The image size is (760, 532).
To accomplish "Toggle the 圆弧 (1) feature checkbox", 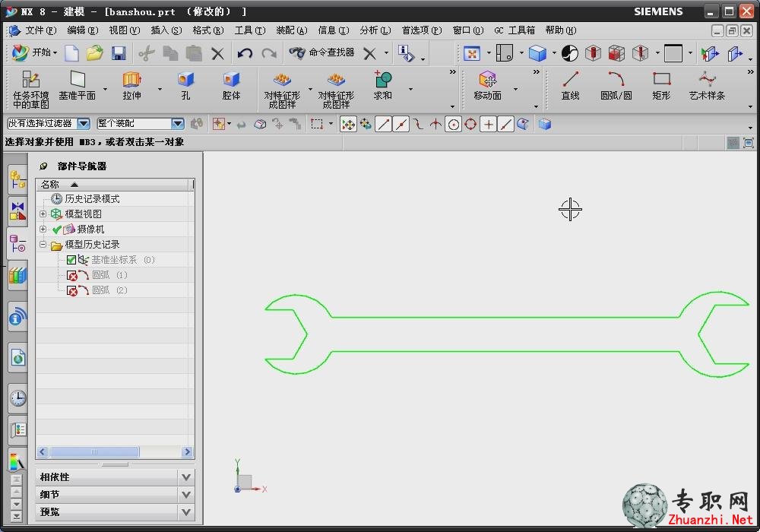I will click(71, 276).
